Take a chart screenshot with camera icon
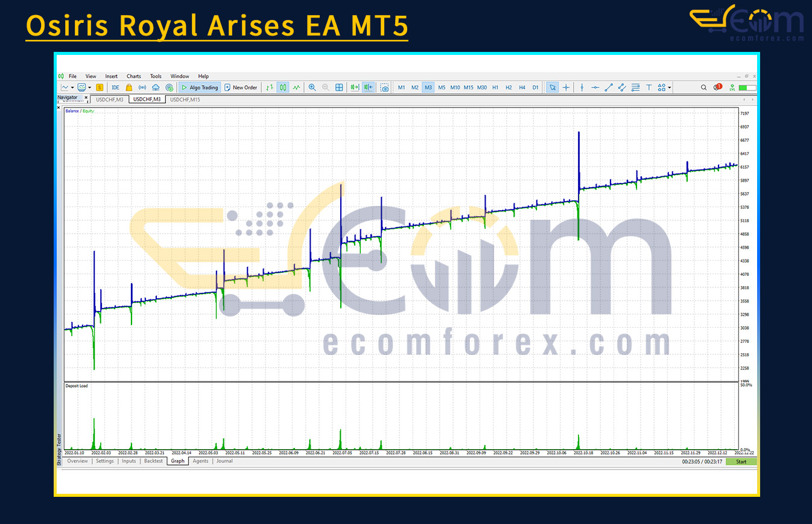This screenshot has height=524, width=812. tap(384, 88)
